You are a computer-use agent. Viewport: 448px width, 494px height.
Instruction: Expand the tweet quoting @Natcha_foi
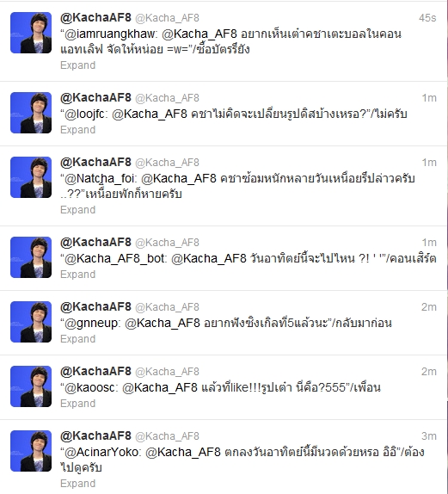tap(77, 210)
